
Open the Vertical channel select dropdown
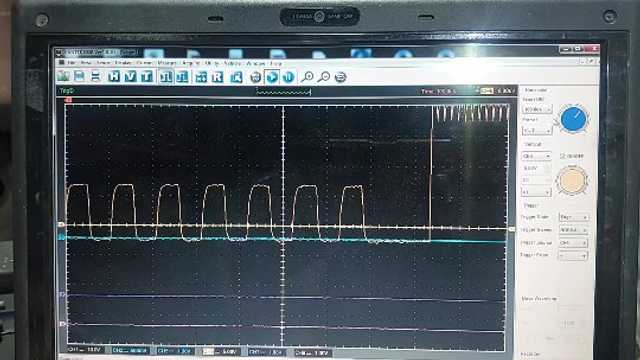(536, 156)
